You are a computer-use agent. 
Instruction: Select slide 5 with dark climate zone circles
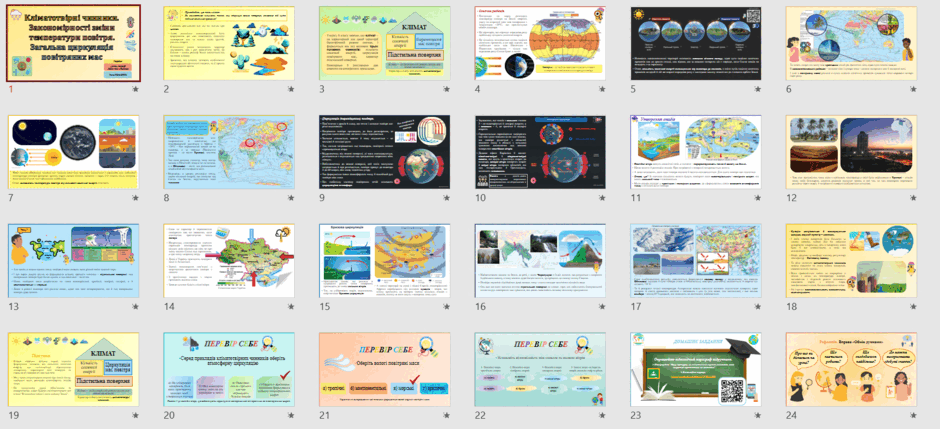[x=695, y=43]
